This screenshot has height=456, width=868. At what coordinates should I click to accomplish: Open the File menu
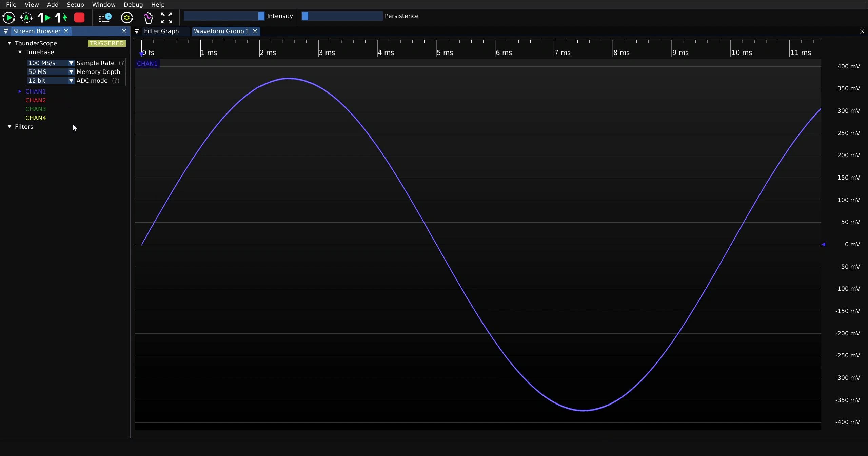(11, 5)
